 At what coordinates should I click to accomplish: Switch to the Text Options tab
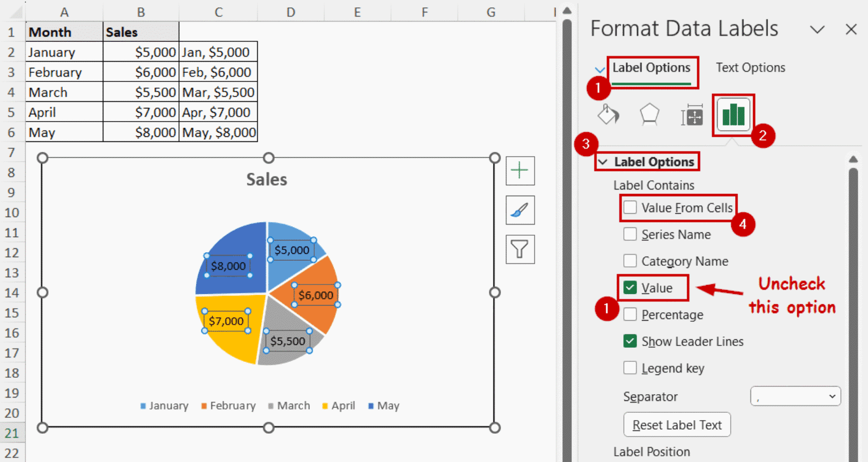click(750, 68)
